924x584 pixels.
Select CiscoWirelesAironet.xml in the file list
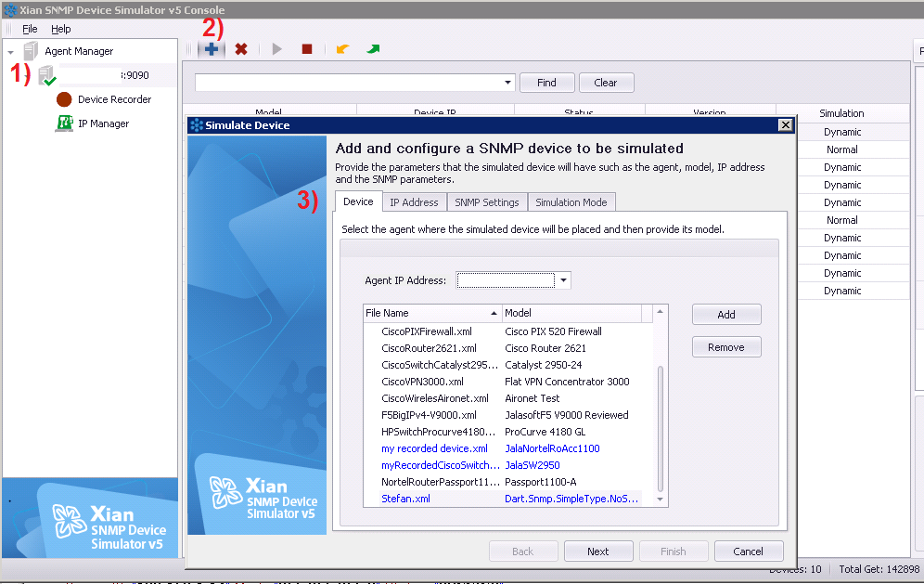435,398
